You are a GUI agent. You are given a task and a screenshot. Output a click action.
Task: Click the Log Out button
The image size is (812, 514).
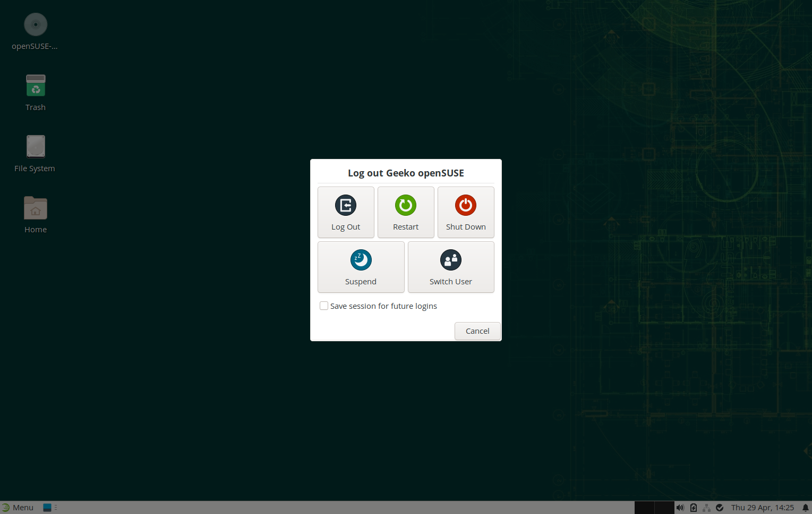pos(346,212)
